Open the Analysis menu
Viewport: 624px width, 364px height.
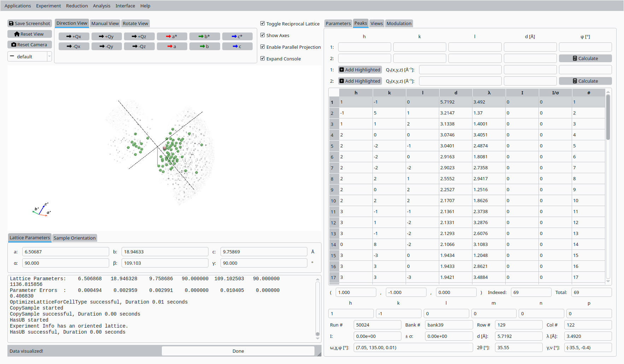click(101, 6)
